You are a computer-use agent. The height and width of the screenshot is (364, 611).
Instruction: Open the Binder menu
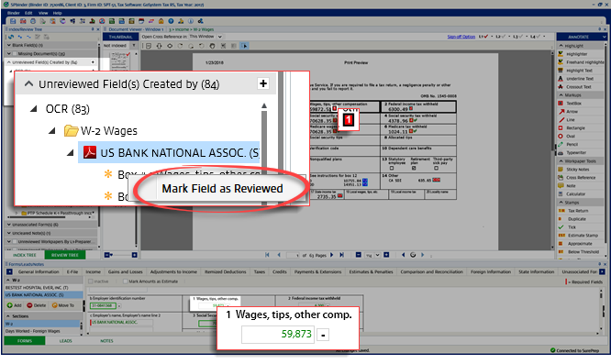[x=13, y=13]
